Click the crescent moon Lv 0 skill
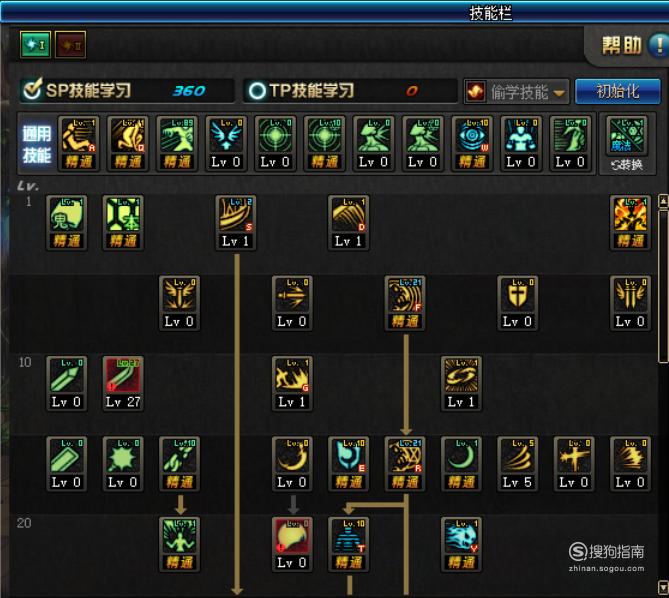669x598 pixels. (x=292, y=463)
